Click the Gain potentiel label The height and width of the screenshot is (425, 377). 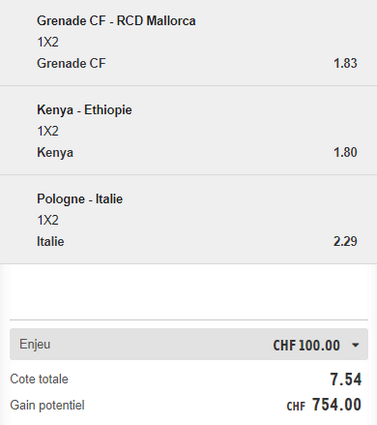(47, 405)
